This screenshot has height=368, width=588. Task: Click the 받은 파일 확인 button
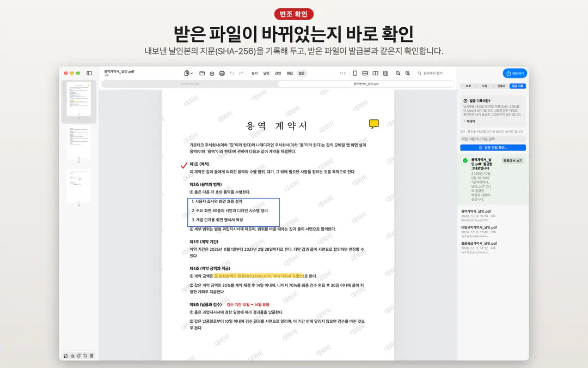pyautogui.click(x=493, y=148)
